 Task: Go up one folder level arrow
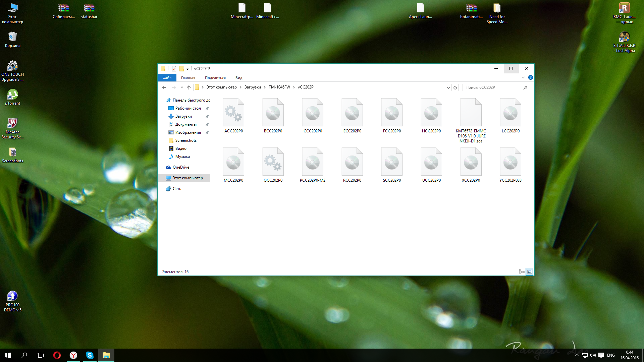coord(189,87)
